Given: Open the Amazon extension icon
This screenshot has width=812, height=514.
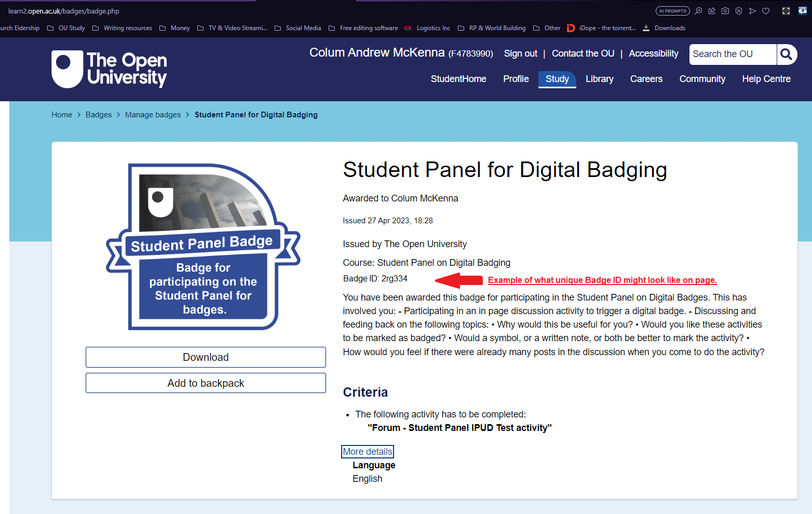Looking at the screenshot, I should coord(803,11).
